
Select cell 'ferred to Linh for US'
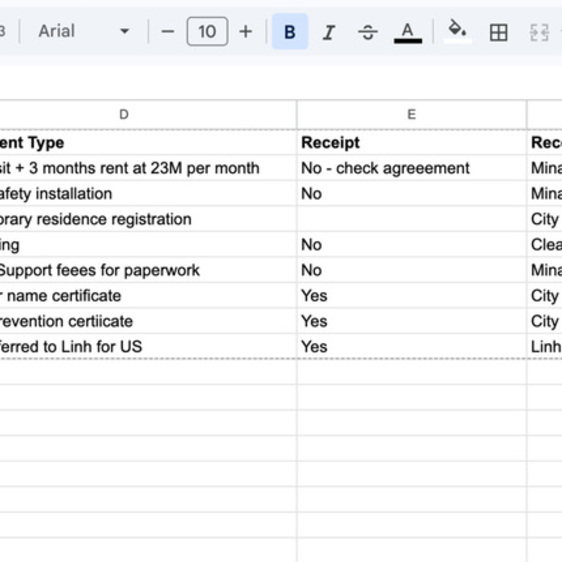coord(148,346)
